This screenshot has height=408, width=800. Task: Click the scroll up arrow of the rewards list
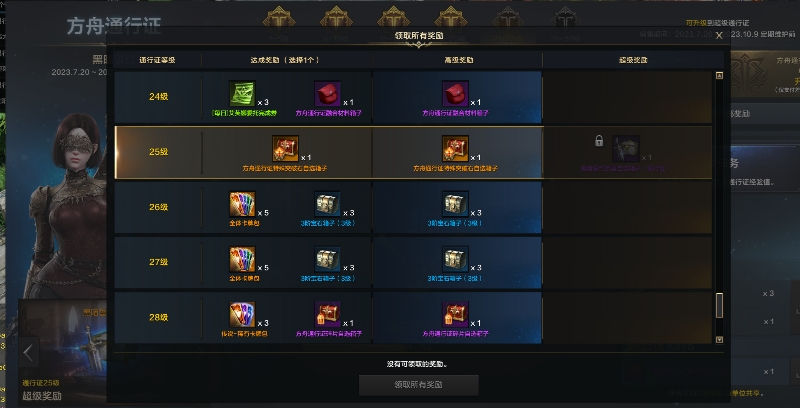point(719,75)
